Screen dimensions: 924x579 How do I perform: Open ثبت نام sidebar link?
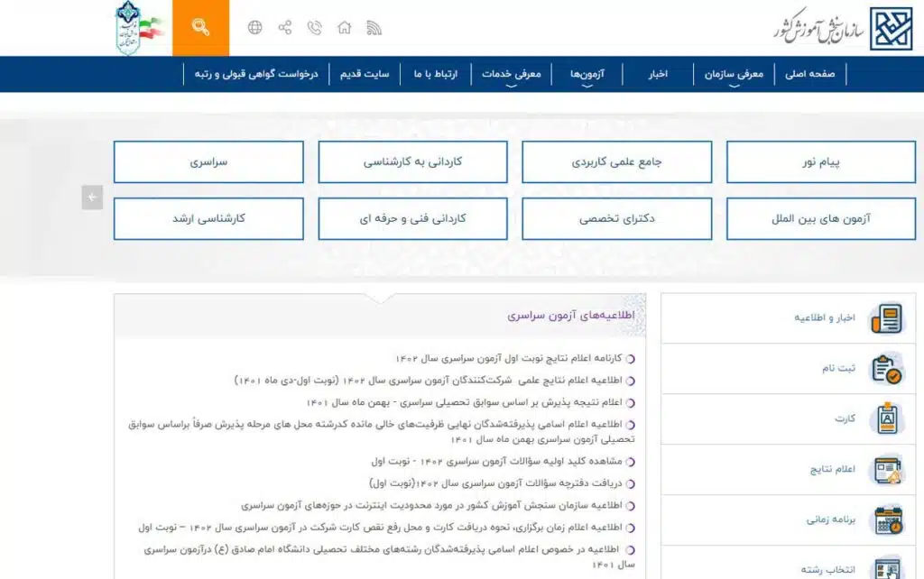click(838, 368)
